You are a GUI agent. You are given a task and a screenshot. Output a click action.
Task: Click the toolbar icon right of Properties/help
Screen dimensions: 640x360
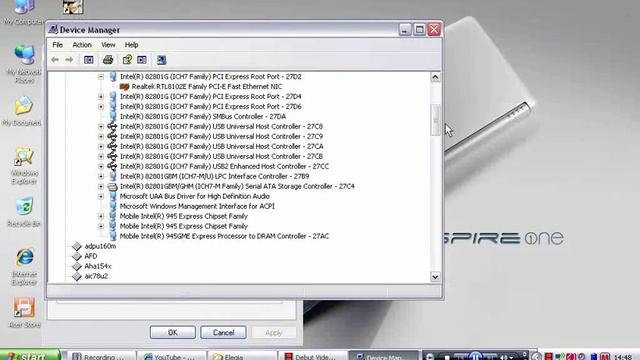pyautogui.click(x=142, y=60)
